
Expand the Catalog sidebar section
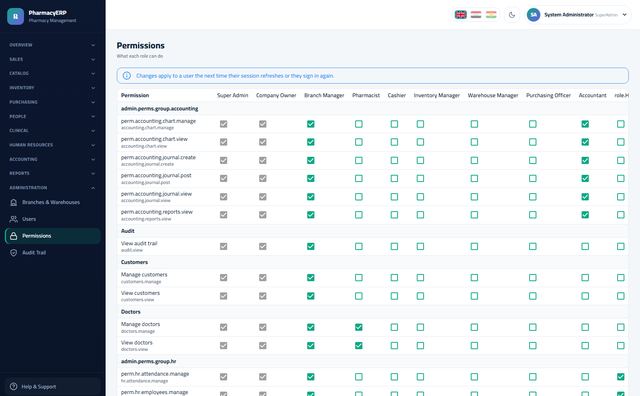click(x=53, y=73)
